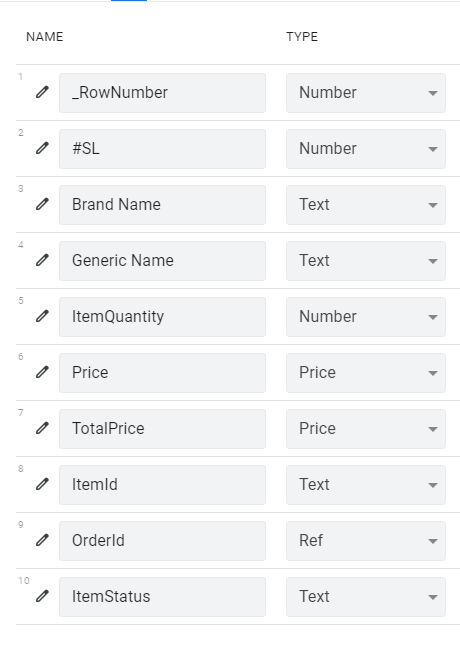Open OrderId column settings via pencil icon
Screen dimensions: 460x646
(x=42, y=540)
